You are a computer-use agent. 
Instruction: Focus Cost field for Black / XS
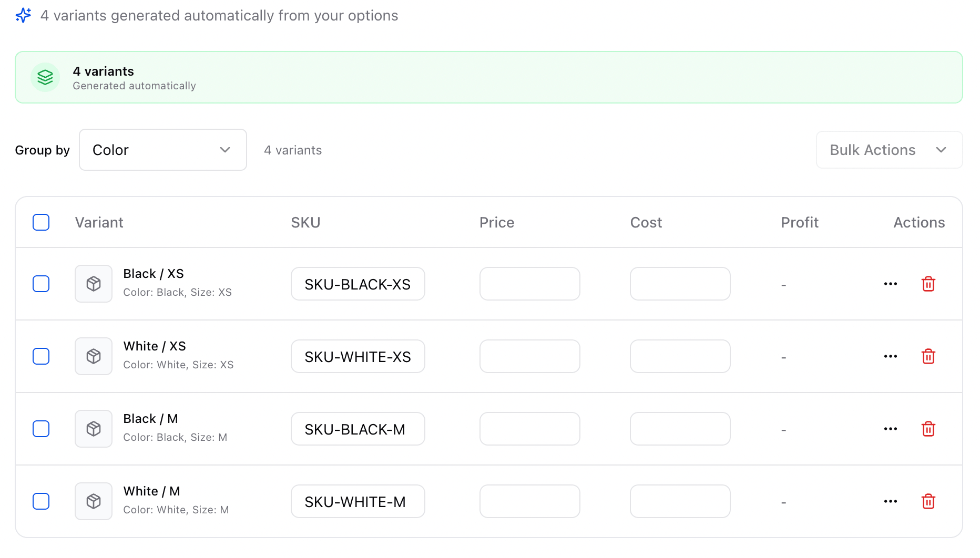click(680, 284)
